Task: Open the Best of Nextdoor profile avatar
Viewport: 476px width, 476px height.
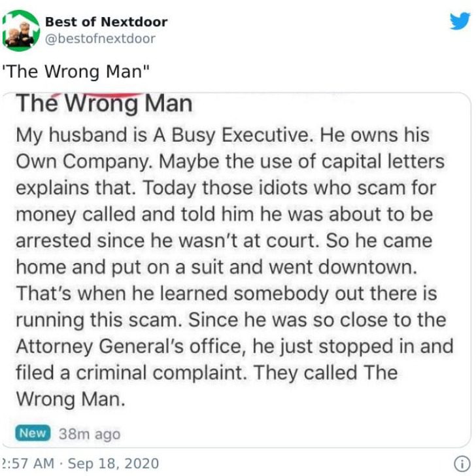Action: (x=21, y=31)
